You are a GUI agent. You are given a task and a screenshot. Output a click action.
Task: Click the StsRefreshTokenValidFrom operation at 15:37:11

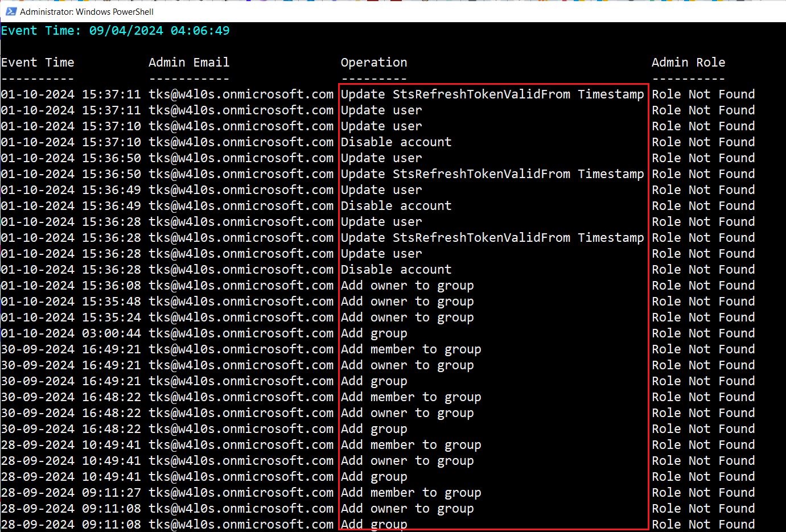point(492,94)
